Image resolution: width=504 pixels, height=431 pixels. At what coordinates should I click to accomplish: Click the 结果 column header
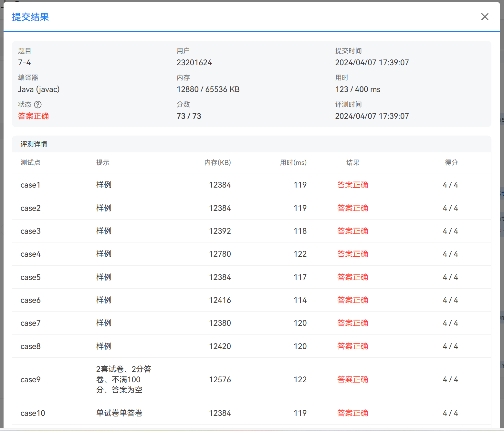(352, 163)
